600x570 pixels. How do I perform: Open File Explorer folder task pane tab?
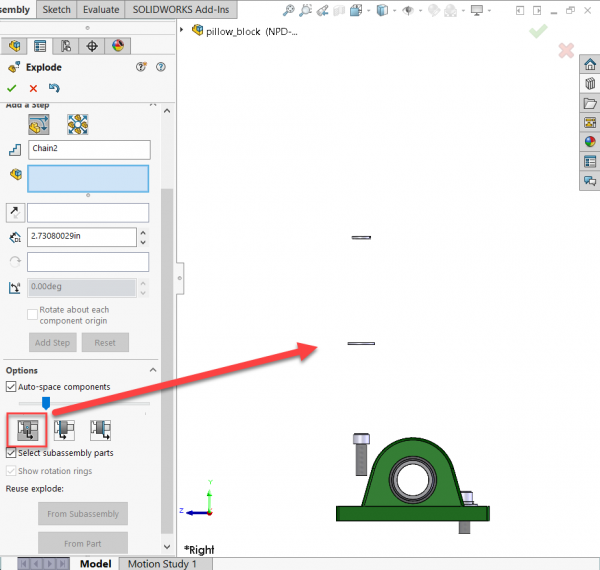coord(590,103)
